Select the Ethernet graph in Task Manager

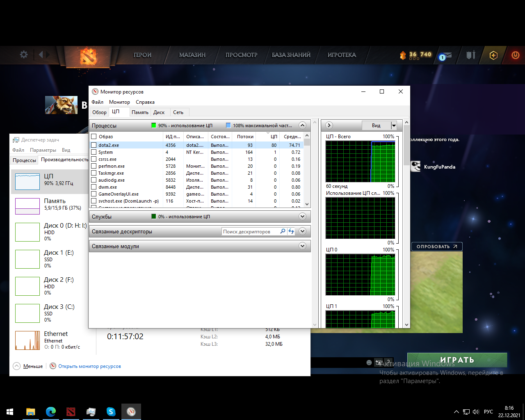pyautogui.click(x=27, y=340)
